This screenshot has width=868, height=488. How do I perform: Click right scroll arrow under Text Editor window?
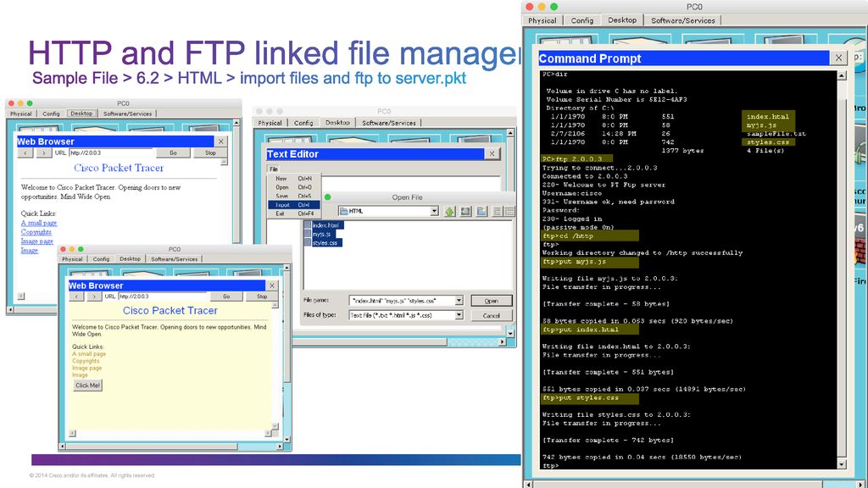(x=502, y=341)
